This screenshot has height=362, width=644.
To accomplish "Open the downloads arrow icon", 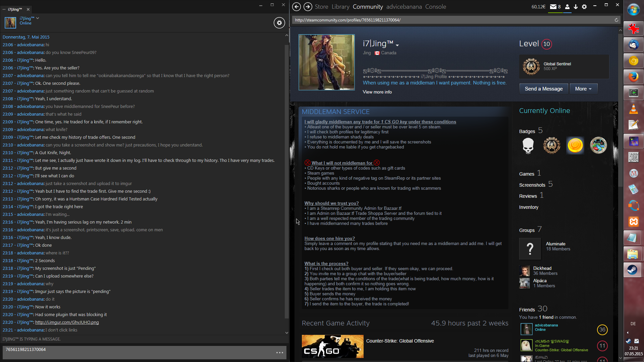I will click(576, 7).
